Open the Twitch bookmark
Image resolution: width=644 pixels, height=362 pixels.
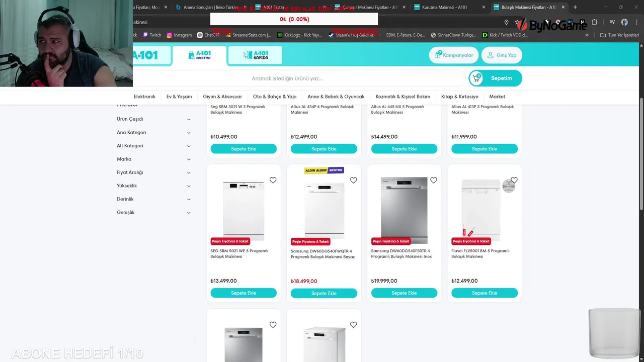[152, 35]
